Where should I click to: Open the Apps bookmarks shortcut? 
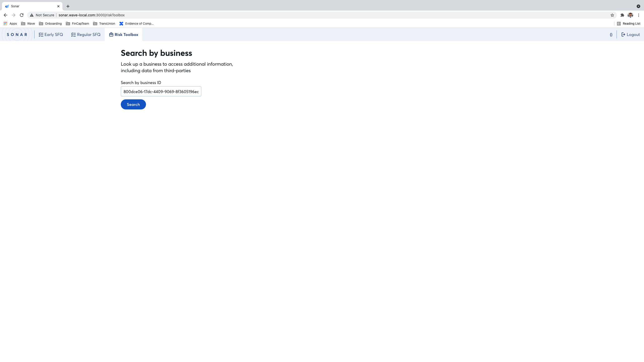pos(10,24)
